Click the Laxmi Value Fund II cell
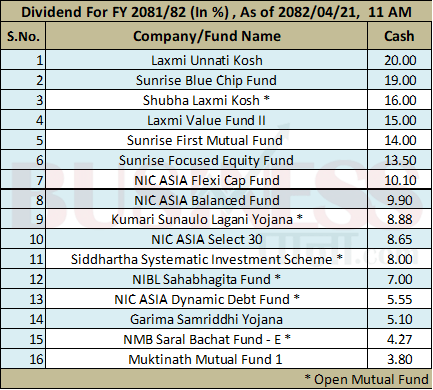 coord(207,120)
